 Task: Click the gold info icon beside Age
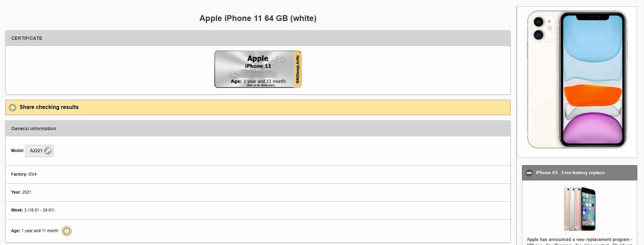(x=67, y=231)
